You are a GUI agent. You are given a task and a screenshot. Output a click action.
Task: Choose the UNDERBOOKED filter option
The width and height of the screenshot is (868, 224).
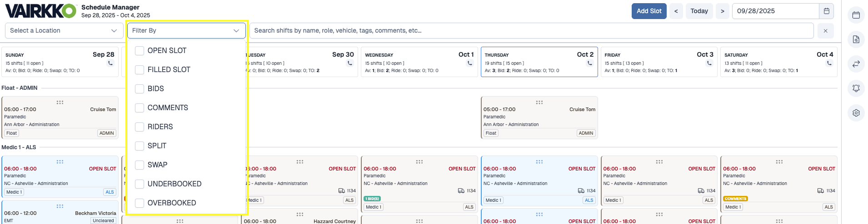140,184
